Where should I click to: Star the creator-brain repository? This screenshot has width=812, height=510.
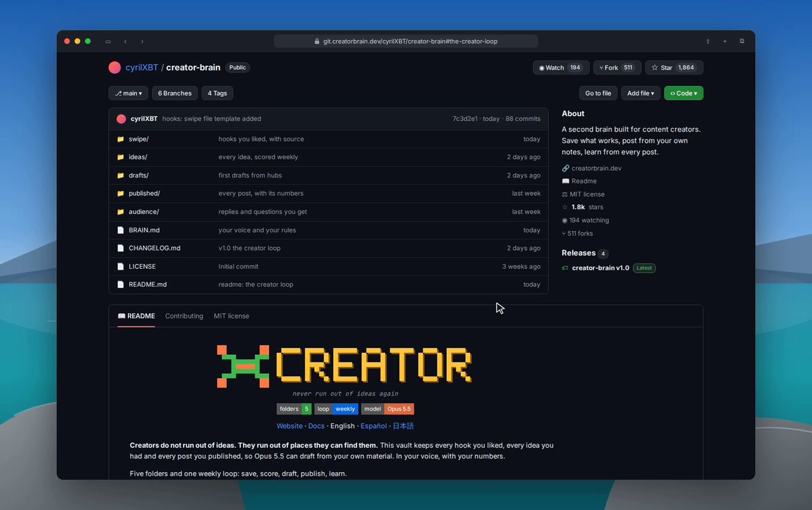click(x=675, y=68)
